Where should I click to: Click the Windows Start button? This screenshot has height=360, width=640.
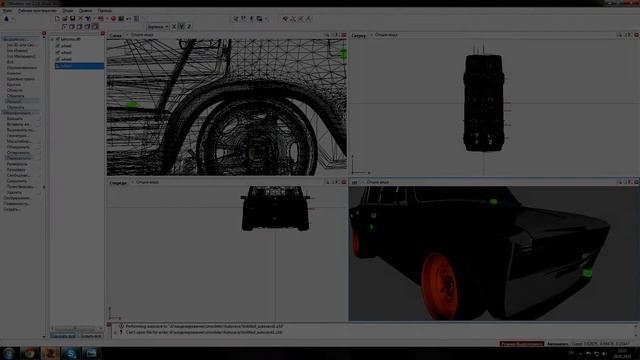(x=9, y=353)
